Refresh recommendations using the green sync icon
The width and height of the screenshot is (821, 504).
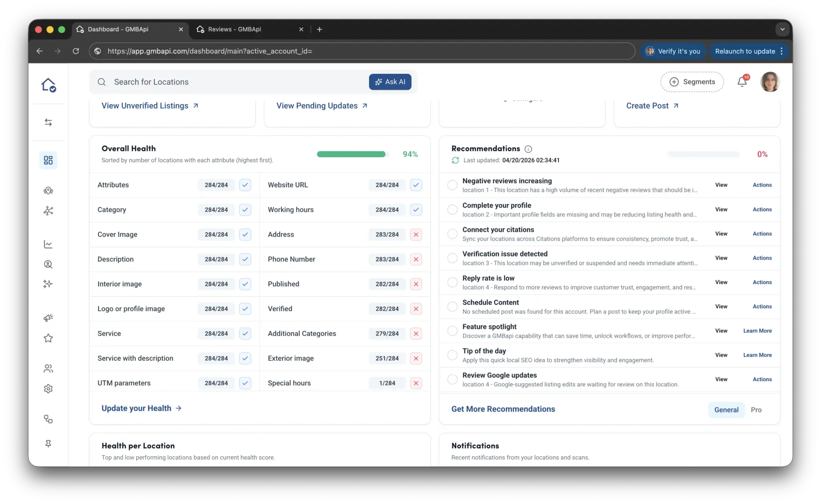click(x=455, y=160)
